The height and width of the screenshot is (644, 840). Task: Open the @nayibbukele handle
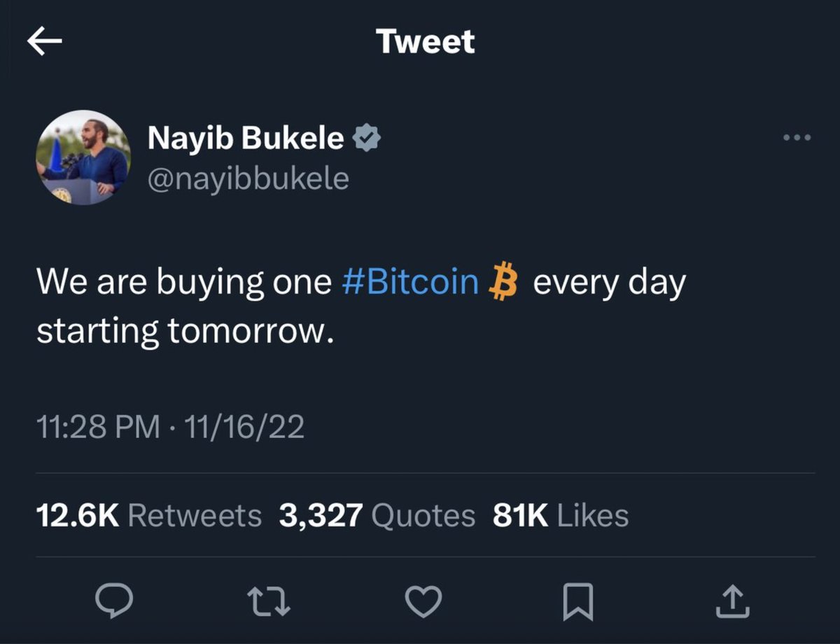pos(248,179)
